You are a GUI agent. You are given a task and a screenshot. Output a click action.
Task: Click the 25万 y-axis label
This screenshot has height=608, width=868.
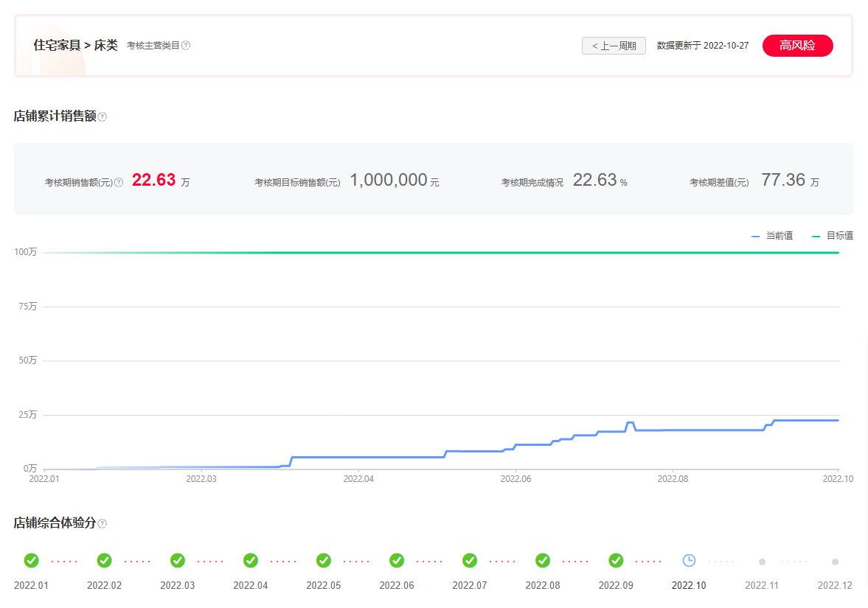point(28,414)
